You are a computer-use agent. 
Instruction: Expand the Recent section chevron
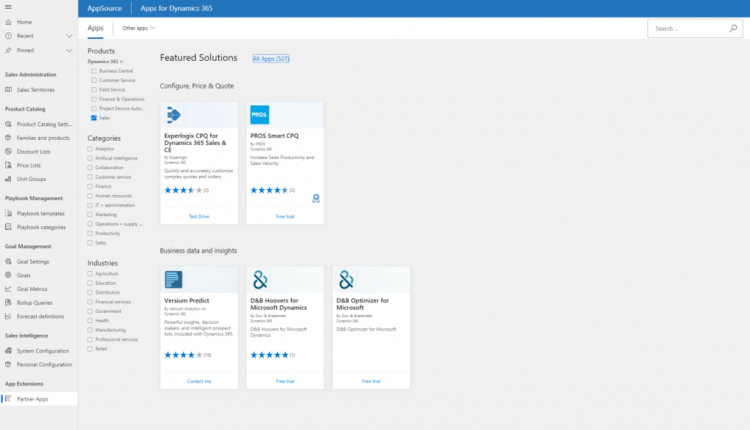[x=69, y=35]
